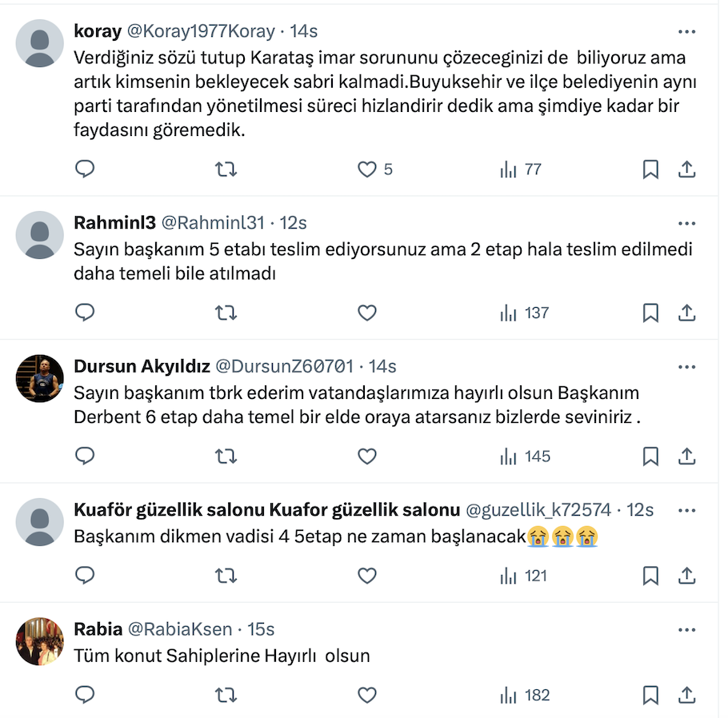
Task: Open Rabia's profile avatar
Action: tap(40, 641)
